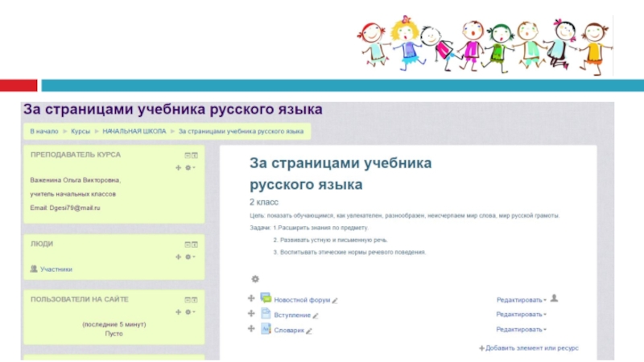
Task: Click user roles icon beside Новостной форум
Action: point(554,298)
